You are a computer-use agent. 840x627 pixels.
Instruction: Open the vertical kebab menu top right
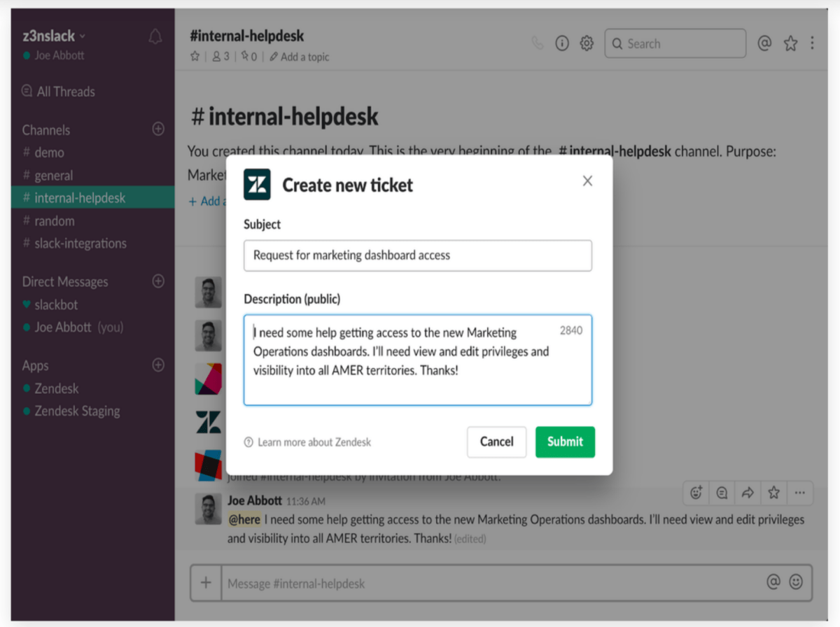813,43
